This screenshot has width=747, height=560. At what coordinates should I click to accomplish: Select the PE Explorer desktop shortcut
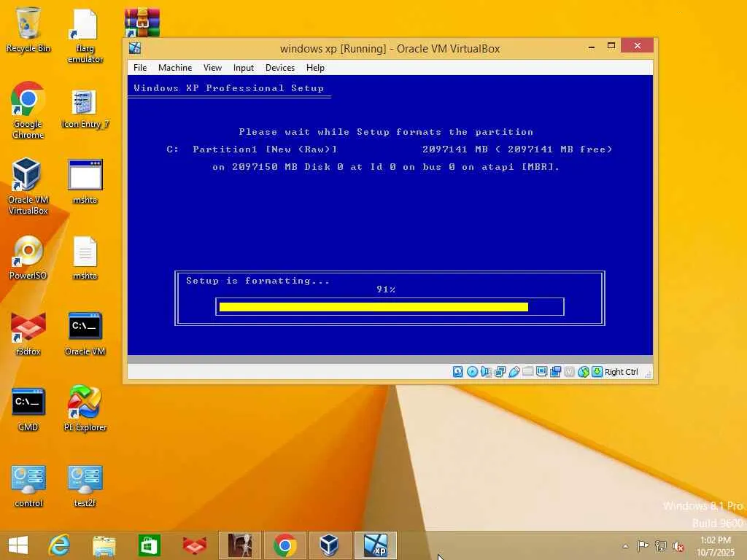(x=85, y=408)
